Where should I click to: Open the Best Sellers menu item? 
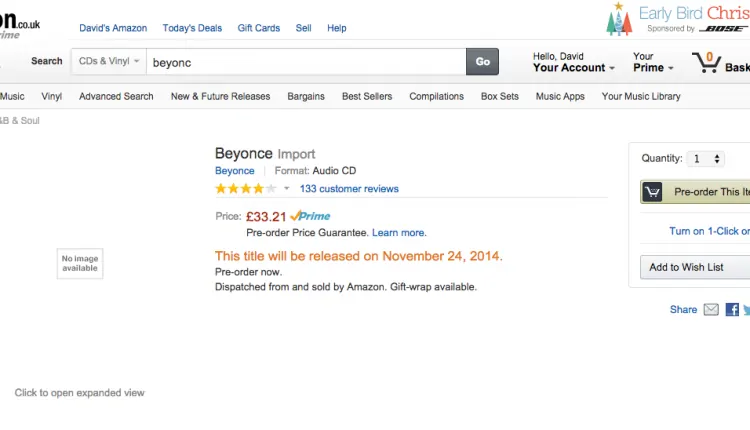click(367, 97)
